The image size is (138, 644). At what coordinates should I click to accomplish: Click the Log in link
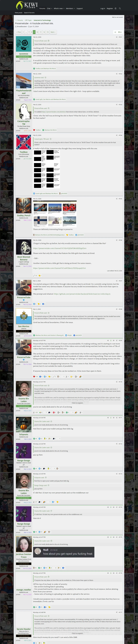[x=103, y=8]
